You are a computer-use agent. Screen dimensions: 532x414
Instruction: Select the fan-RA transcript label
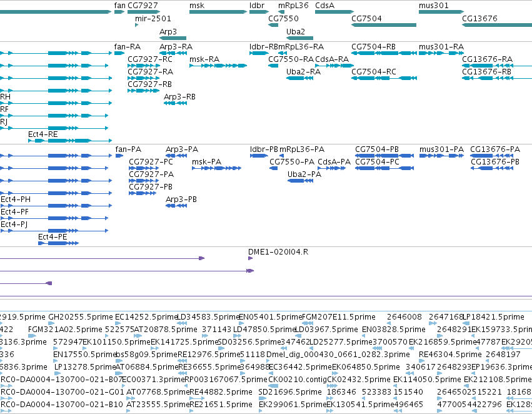[x=128, y=46]
